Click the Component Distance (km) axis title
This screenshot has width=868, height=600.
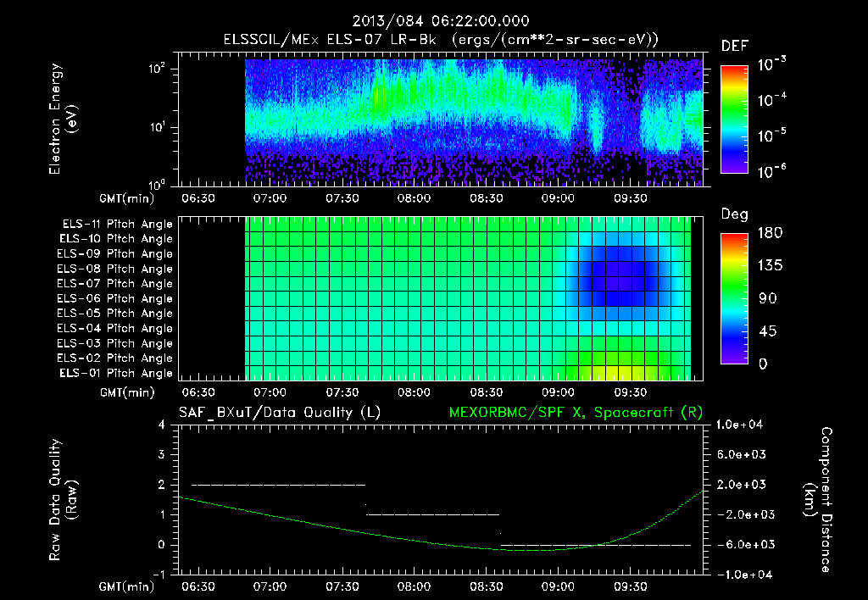(x=818, y=500)
